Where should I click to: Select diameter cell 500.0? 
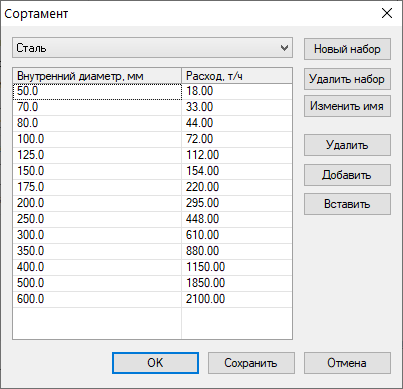[x=97, y=283]
